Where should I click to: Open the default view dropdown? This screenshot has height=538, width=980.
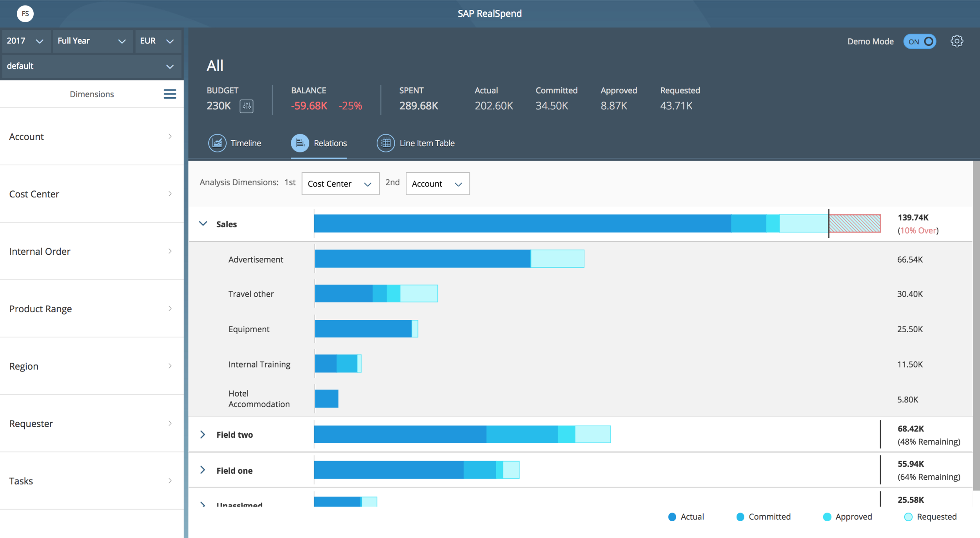pyautogui.click(x=92, y=66)
